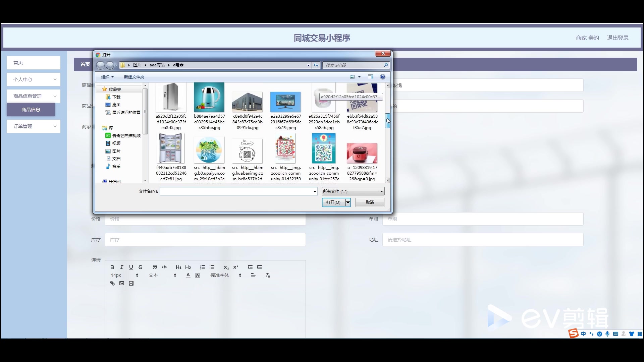Click the 取消 button in dialog

click(370, 202)
